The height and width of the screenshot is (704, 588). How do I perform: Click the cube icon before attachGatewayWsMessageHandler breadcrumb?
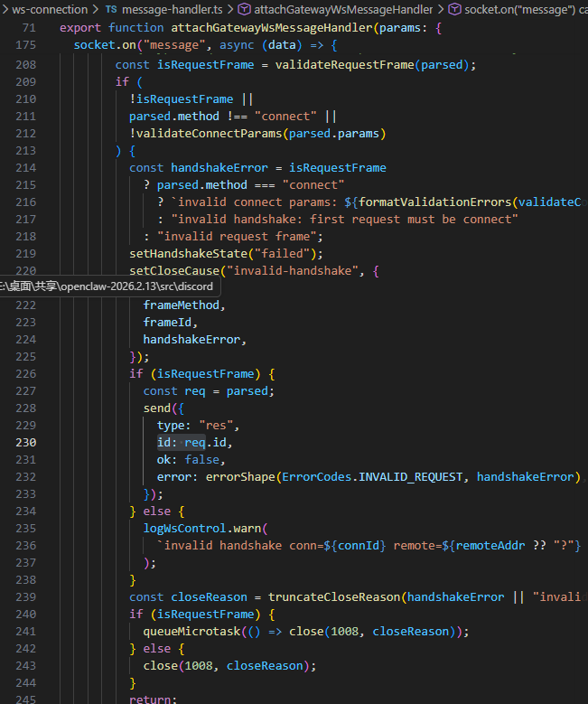tap(244, 9)
